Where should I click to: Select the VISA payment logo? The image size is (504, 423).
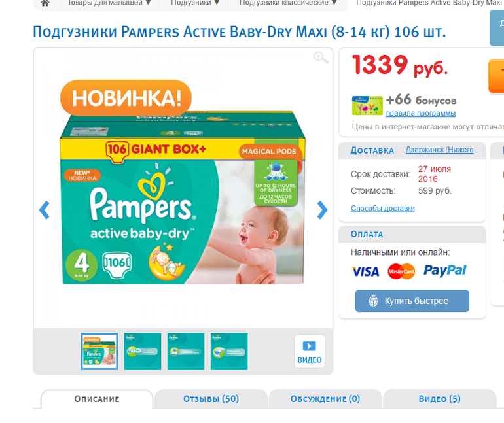[x=365, y=271]
